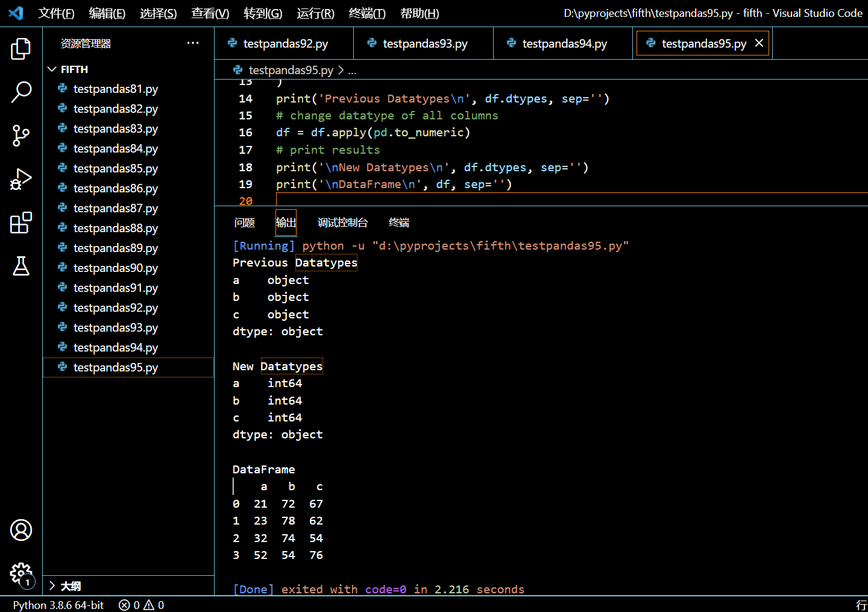Open the Run and Debug view

21,179
